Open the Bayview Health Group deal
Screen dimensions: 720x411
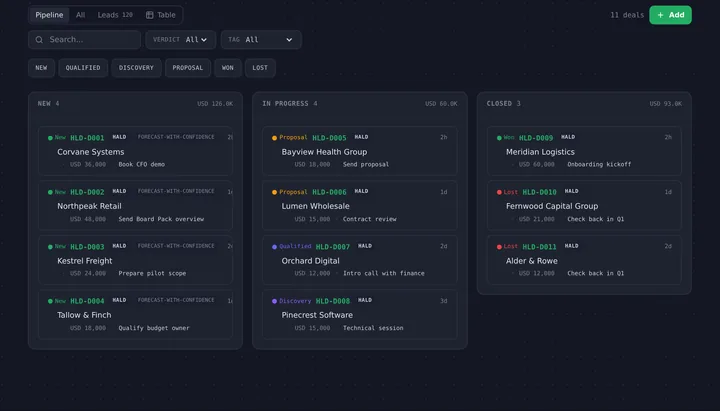pyautogui.click(x=360, y=151)
